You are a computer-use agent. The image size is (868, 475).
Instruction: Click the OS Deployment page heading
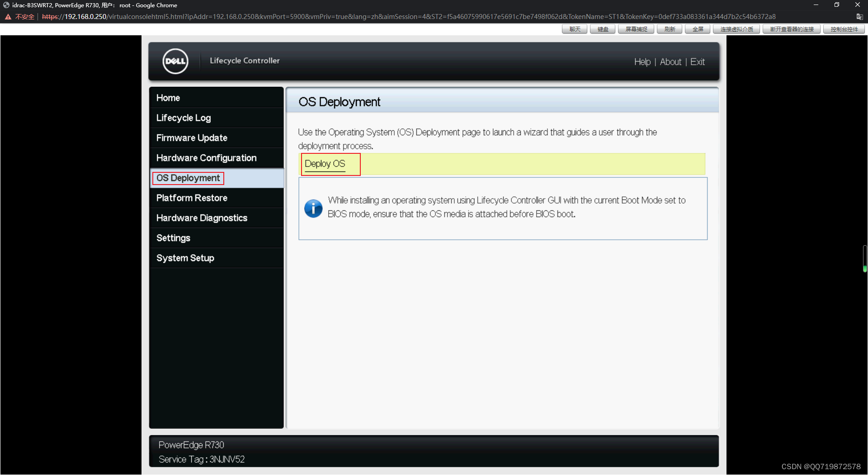tap(339, 102)
